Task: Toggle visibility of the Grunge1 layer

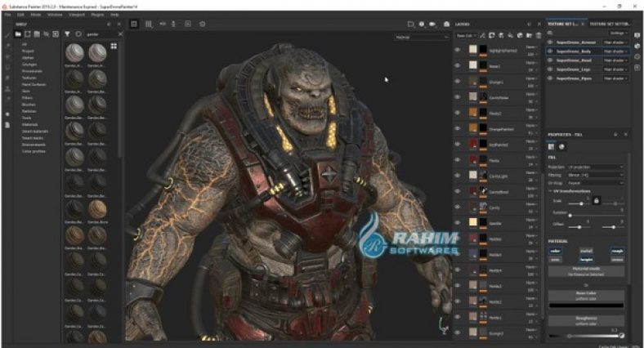Action: coord(458,82)
